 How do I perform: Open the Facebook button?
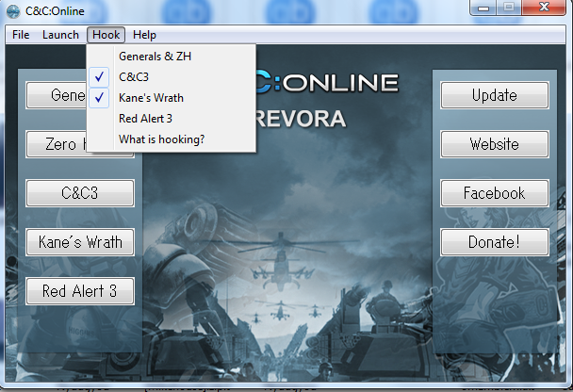tap(495, 193)
